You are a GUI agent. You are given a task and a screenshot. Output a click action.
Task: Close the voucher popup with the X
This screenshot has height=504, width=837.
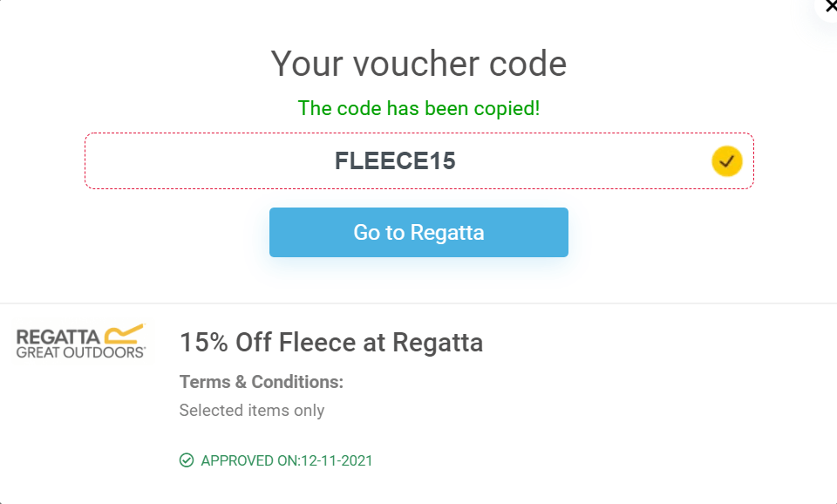click(x=831, y=6)
